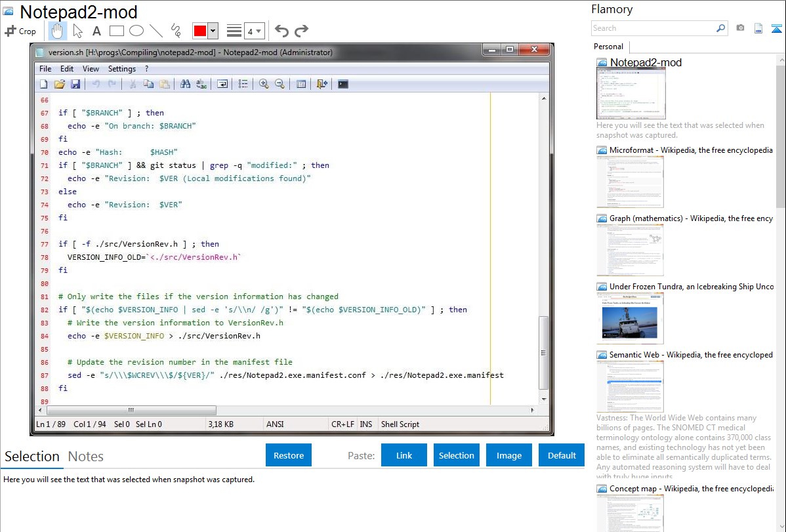Switch to the Notes tab
Image resolution: width=786 pixels, height=532 pixels.
[85, 457]
